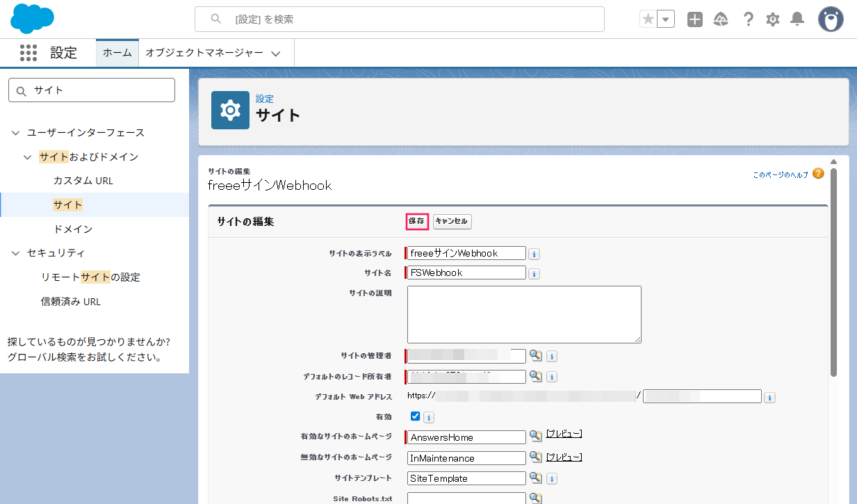Open lookup icon for デフォルトのレコード所有者
The width and height of the screenshot is (857, 504).
point(535,376)
